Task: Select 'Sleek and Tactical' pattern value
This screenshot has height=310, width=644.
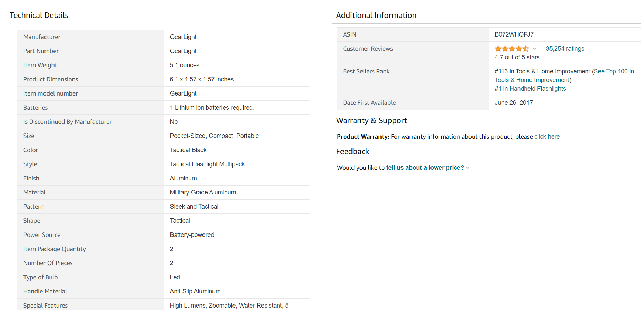Action: point(194,207)
